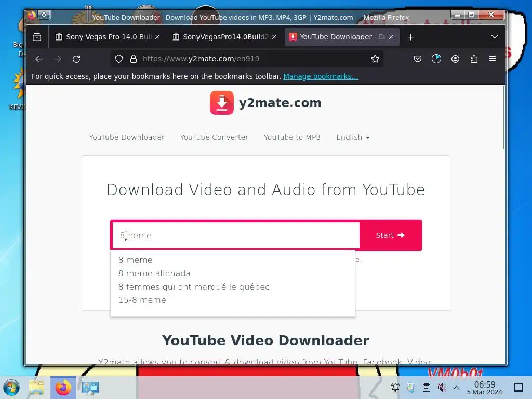
Task: Click the page vertical scrollbar thumb
Action: (x=503, y=117)
